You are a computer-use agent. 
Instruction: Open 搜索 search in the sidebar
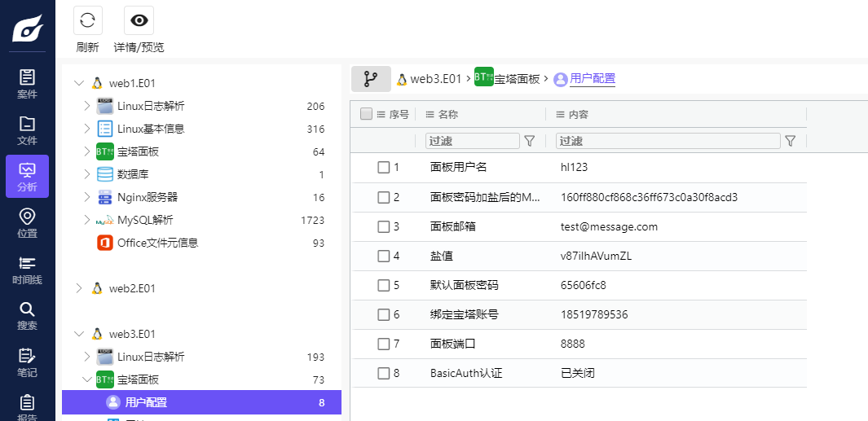[27, 315]
